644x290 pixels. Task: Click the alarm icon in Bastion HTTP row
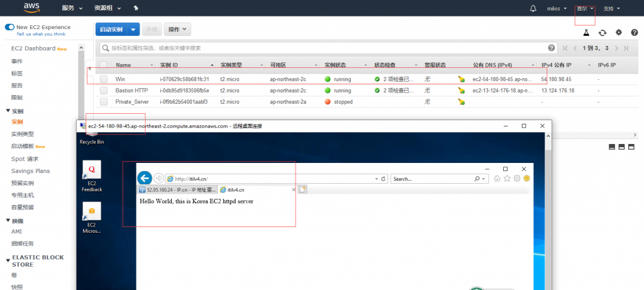(x=461, y=91)
